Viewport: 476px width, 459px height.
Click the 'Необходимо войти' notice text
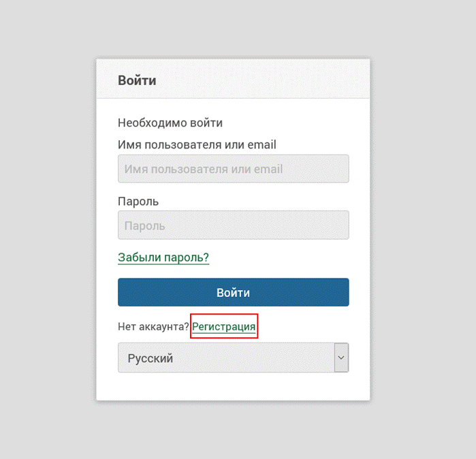coord(170,123)
